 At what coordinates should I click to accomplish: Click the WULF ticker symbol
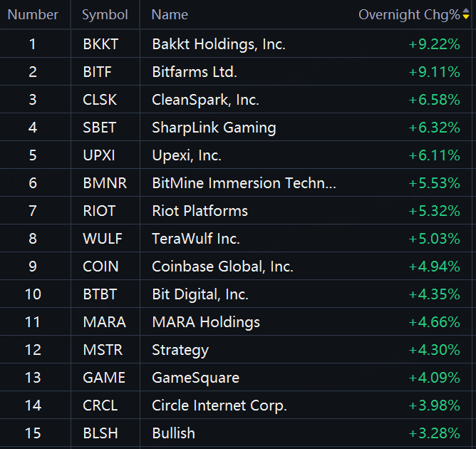click(x=100, y=239)
